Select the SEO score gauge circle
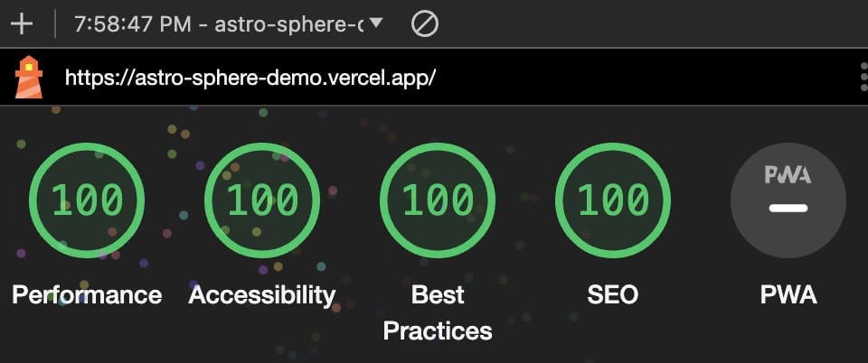 613,200
